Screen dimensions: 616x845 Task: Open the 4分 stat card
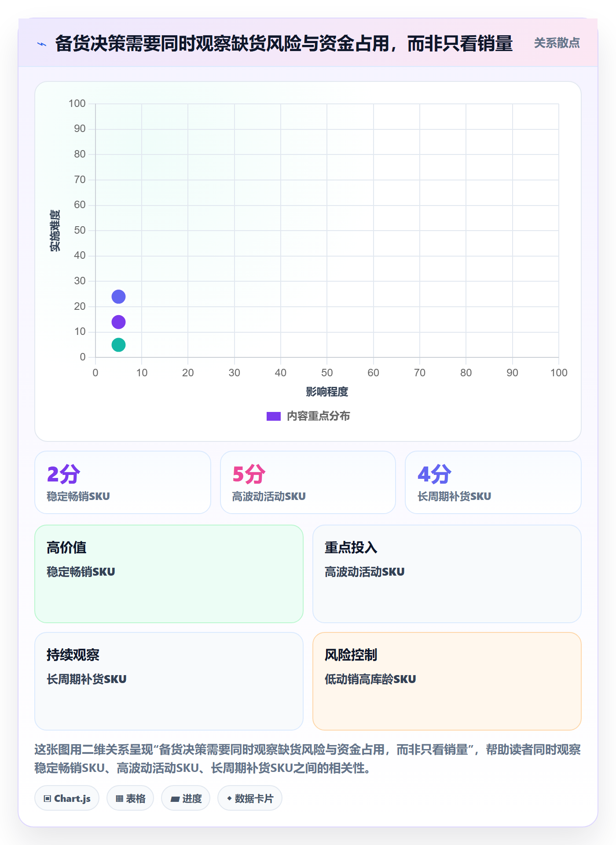pyautogui.click(x=493, y=482)
